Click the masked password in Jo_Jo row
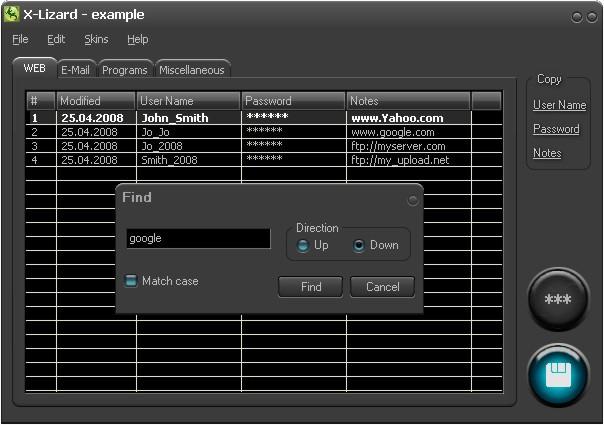The height and width of the screenshot is (425, 604). point(294,132)
